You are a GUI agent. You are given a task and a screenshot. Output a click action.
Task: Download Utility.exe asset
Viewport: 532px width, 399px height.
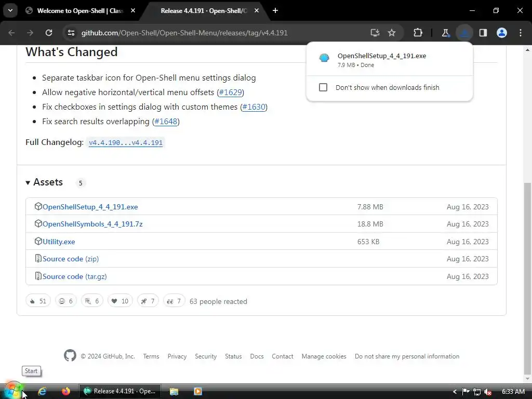(x=59, y=242)
